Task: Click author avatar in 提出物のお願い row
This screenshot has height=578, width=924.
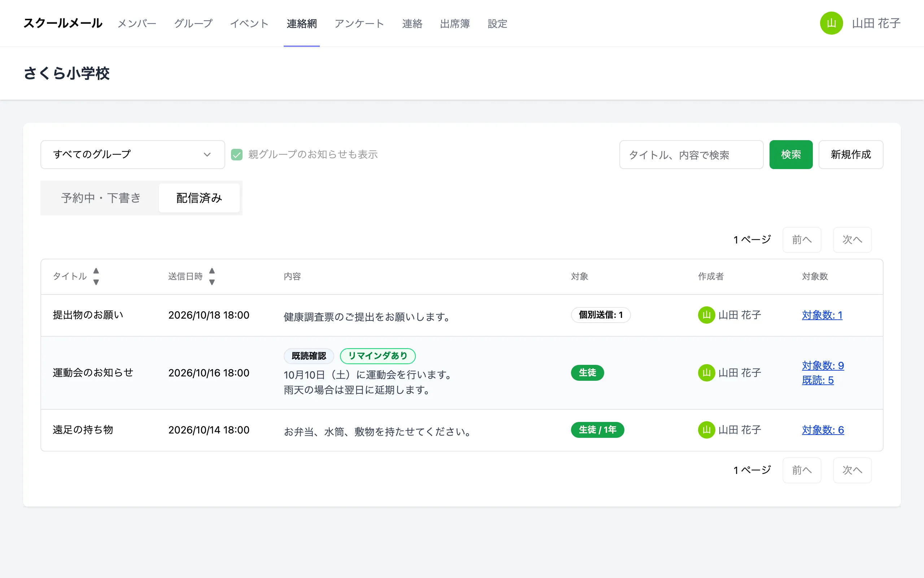Action: coord(706,315)
